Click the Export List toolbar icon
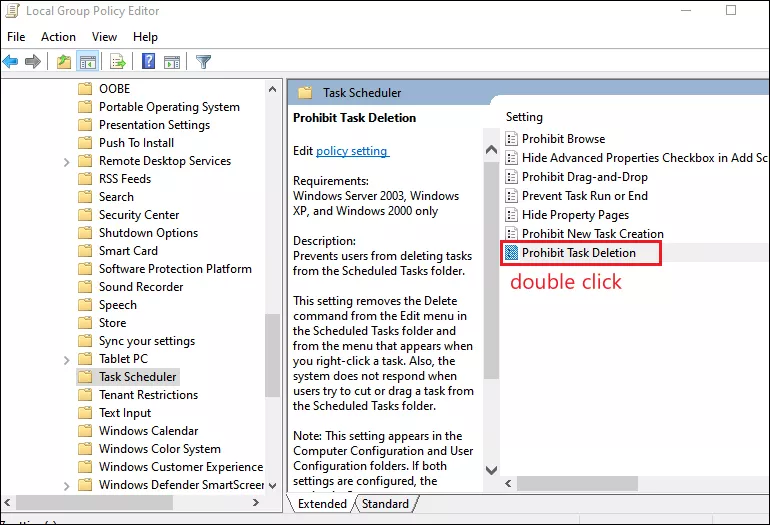The height and width of the screenshot is (525, 770). point(118,62)
